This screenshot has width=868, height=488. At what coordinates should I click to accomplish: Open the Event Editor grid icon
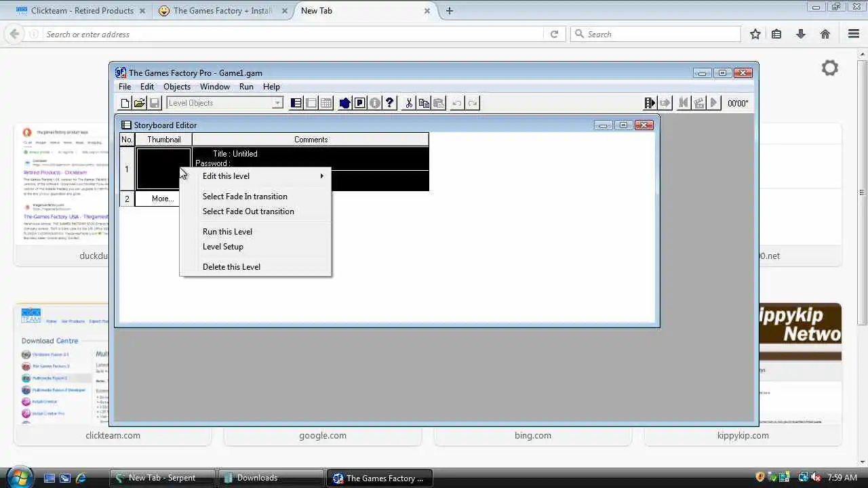[326, 103]
